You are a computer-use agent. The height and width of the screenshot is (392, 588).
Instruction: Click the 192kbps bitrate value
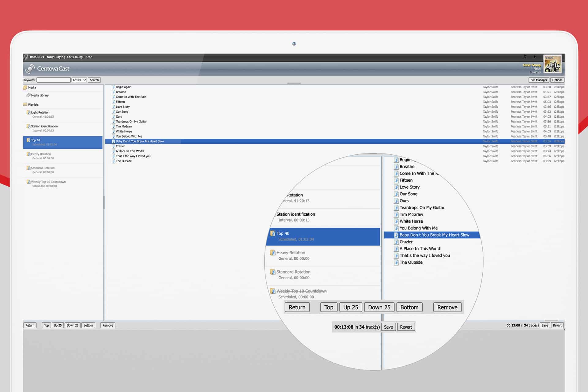click(559, 87)
